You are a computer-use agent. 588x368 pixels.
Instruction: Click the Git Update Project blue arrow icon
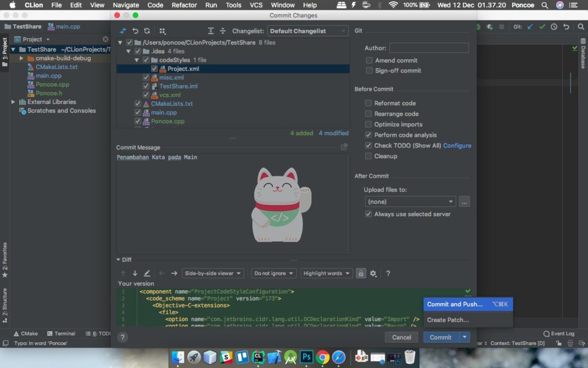coord(530,26)
